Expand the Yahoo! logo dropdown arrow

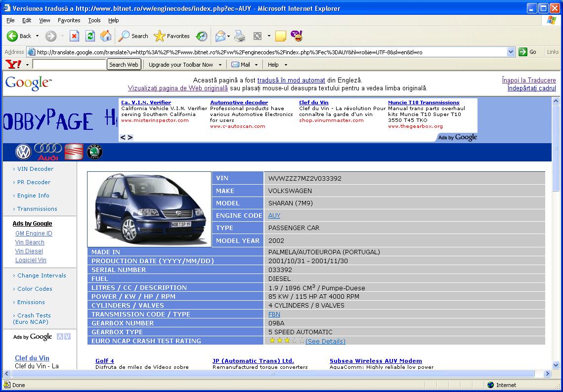tap(27, 65)
